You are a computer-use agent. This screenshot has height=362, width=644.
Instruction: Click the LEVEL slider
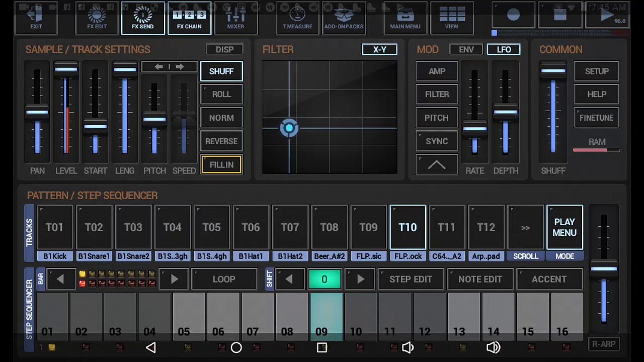click(66, 113)
